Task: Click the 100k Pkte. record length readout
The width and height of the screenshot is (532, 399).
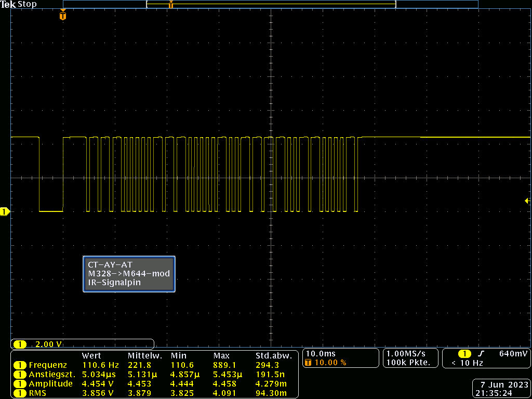Action: pyautogui.click(x=408, y=362)
